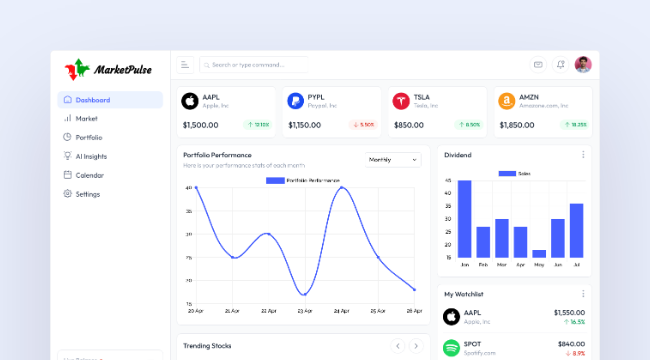Click the Tesla logo on TSLA card

pyautogui.click(x=401, y=101)
